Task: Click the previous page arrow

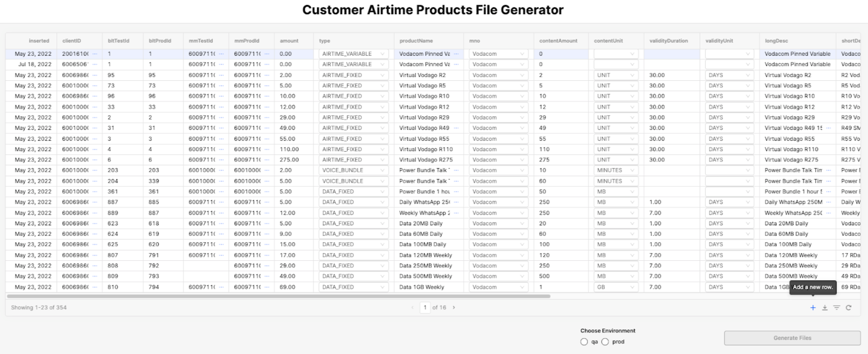Action: point(412,308)
